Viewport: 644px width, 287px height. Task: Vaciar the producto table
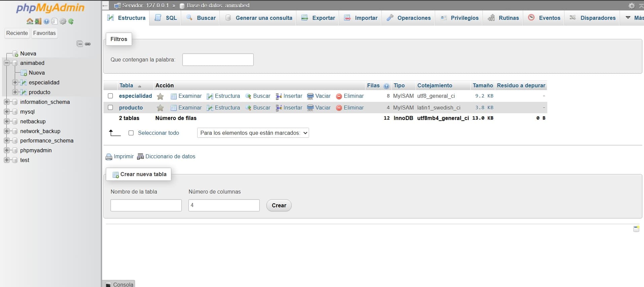pyautogui.click(x=319, y=108)
